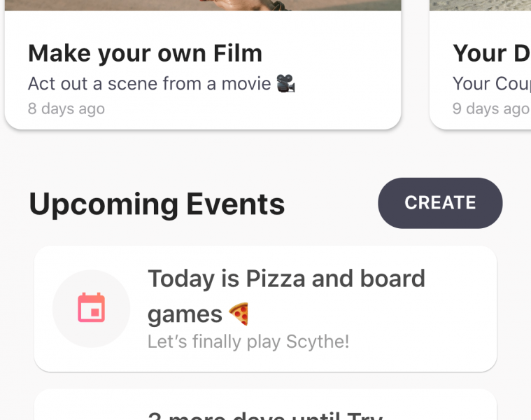531x420 pixels.
Task: Click 'Let's finally play Scythe!' description
Action: point(248,342)
